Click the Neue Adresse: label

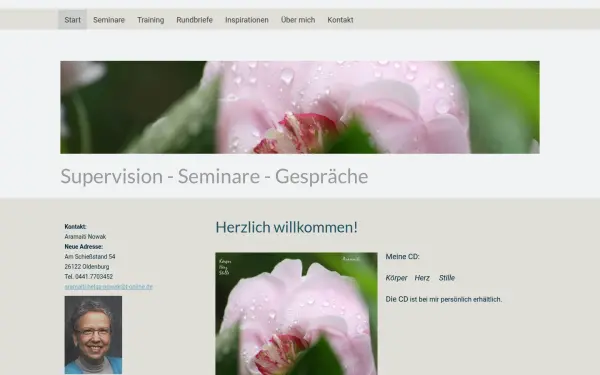pyautogui.click(x=83, y=247)
